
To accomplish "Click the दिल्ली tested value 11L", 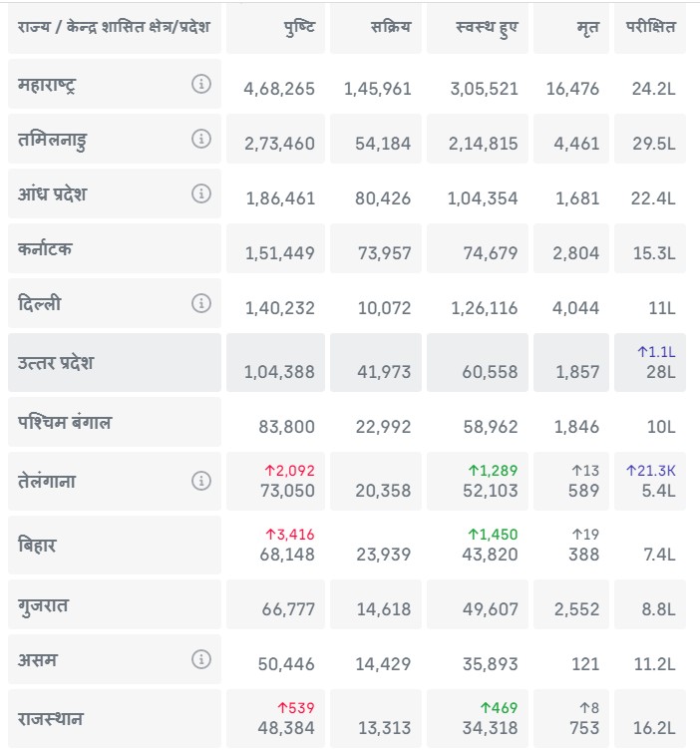I will pos(661,308).
